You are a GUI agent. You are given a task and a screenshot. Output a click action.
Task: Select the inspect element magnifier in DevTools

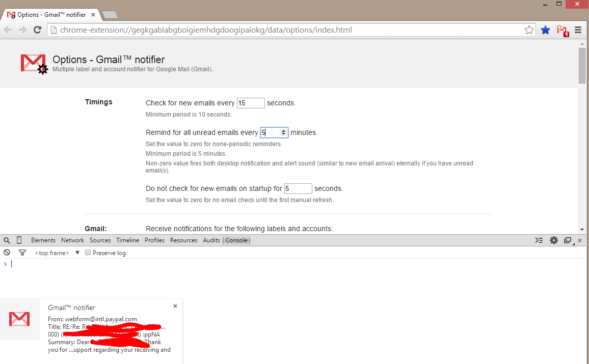tap(7, 240)
